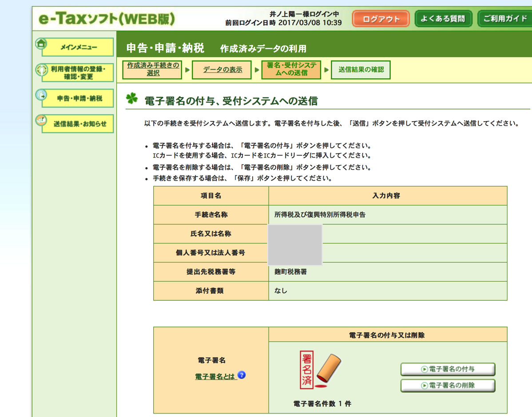Click the document icon beside 申告・申請・納税
This screenshot has height=417, width=532.
point(41,95)
